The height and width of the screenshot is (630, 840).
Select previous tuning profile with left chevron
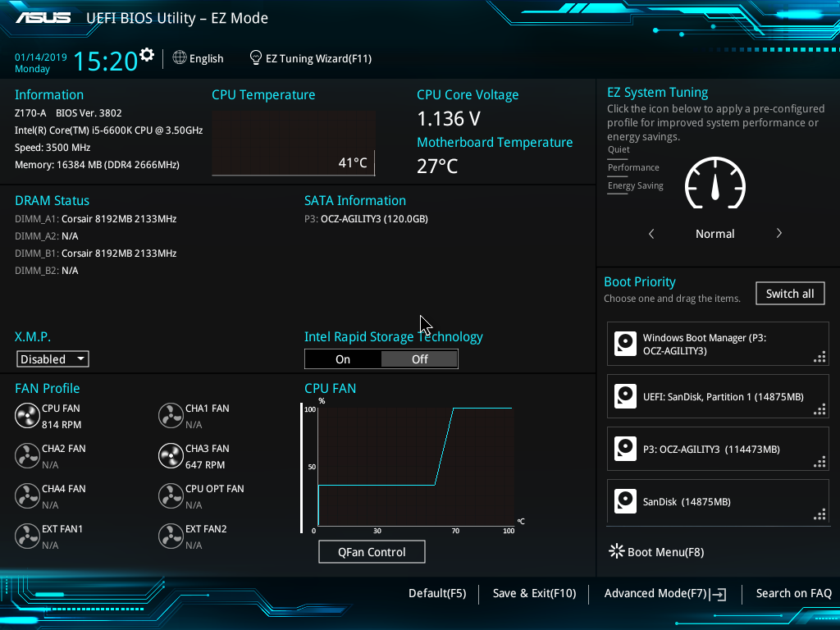[651, 234]
